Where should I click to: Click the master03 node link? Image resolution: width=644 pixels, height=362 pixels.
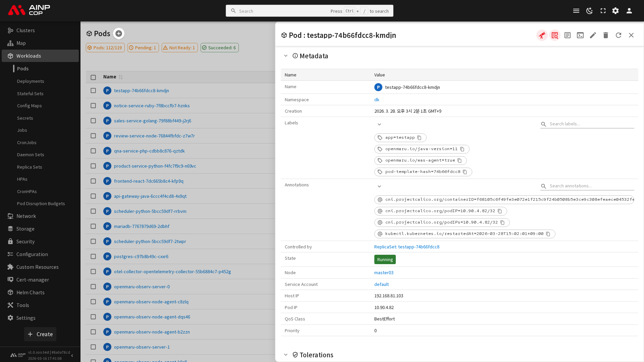click(x=384, y=273)
